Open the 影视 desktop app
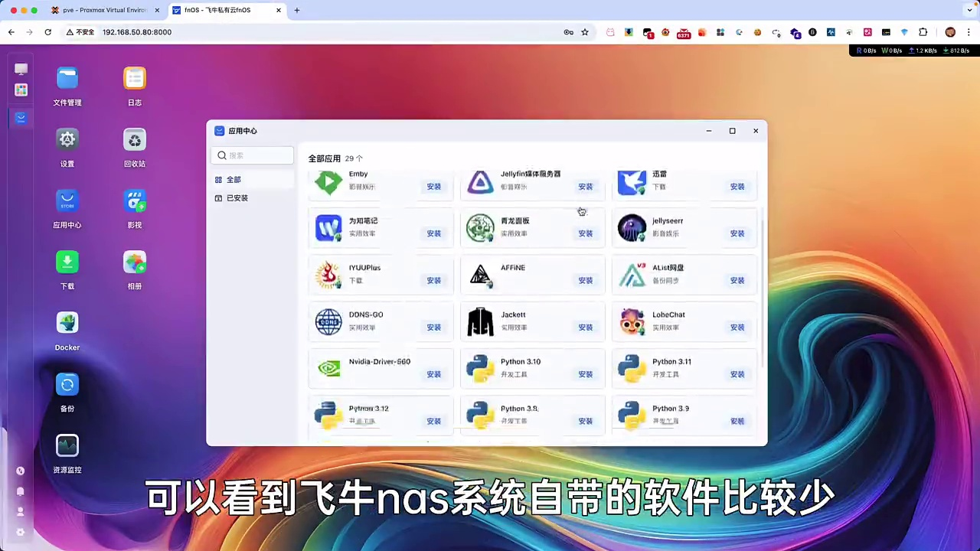Viewport: 980px width, 551px height. (135, 201)
